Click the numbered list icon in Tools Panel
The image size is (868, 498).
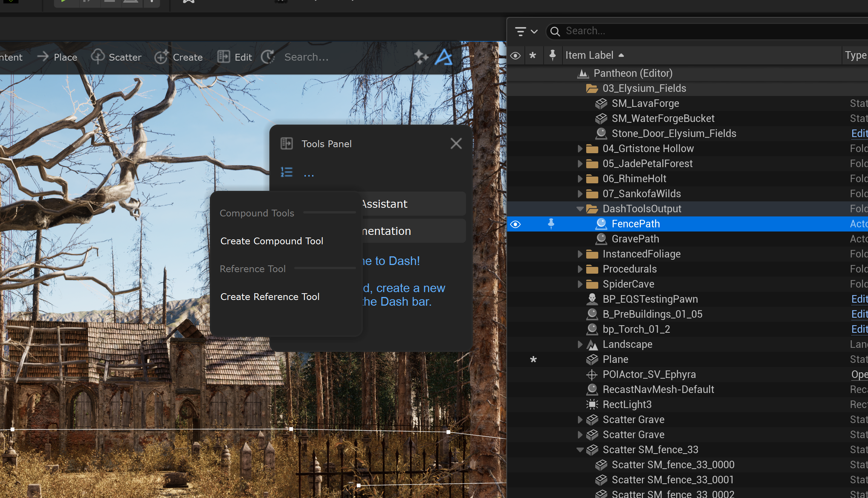coord(287,172)
